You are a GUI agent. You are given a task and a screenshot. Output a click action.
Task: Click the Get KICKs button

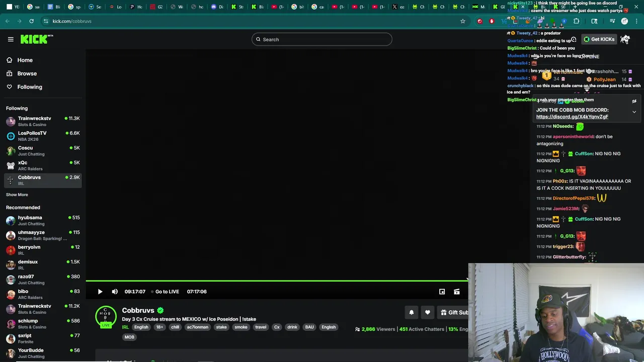point(599,39)
